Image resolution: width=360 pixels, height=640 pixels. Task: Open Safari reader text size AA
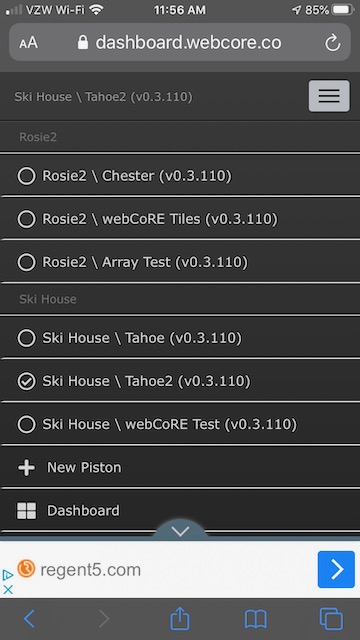click(x=29, y=43)
